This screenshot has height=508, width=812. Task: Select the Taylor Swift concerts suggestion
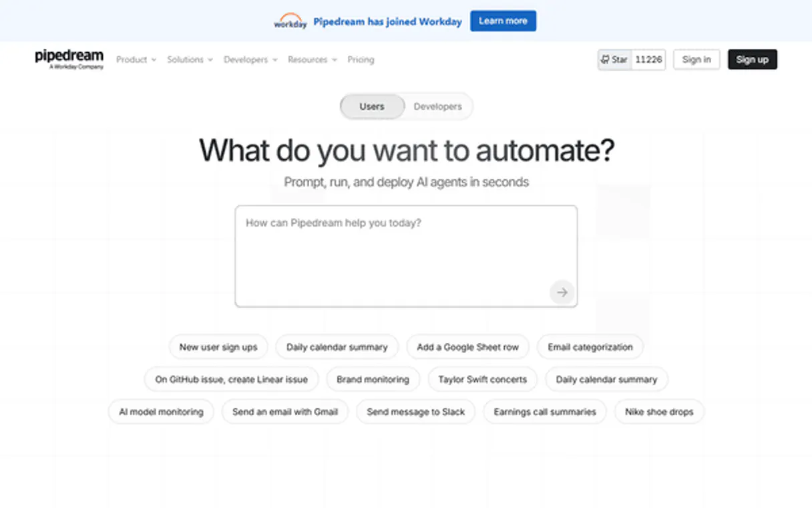tap(482, 380)
